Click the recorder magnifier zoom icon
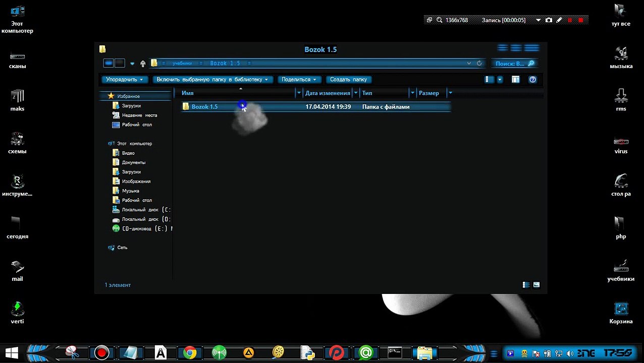 439,20
